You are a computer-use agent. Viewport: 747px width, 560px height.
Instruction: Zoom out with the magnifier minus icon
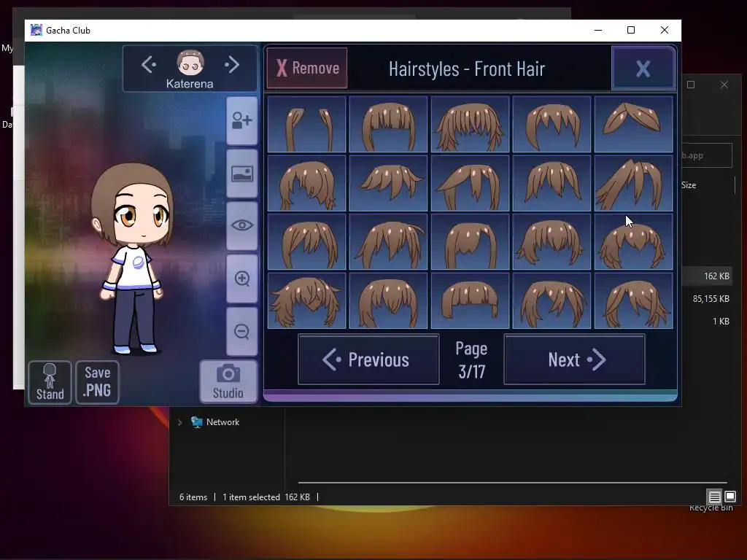pos(242,331)
